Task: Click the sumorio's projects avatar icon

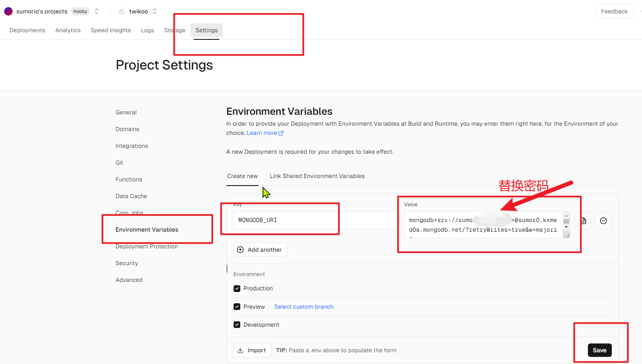Action: pyautogui.click(x=8, y=11)
